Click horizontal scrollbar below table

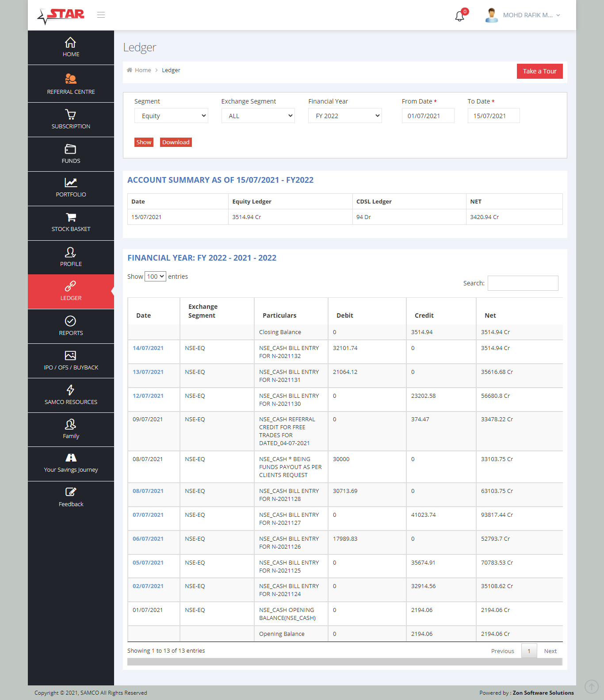coord(345,662)
